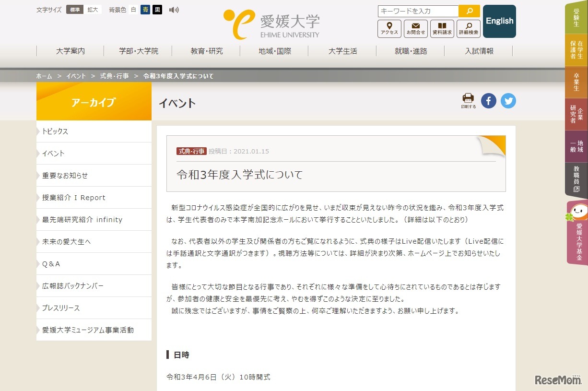
Task: Share the page via the Twitter icon
Action: point(508,101)
